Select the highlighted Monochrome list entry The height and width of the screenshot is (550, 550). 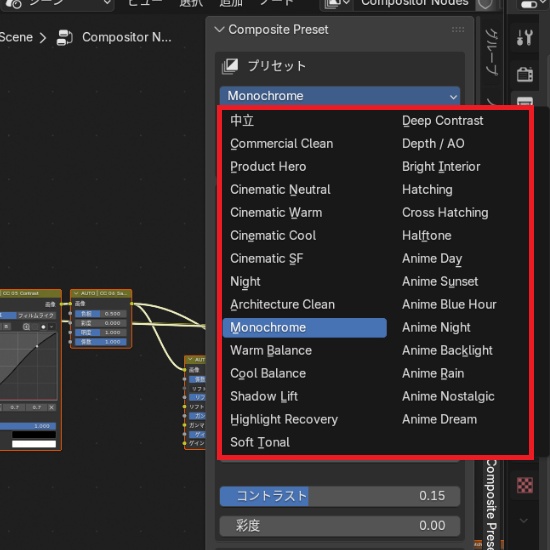(304, 328)
